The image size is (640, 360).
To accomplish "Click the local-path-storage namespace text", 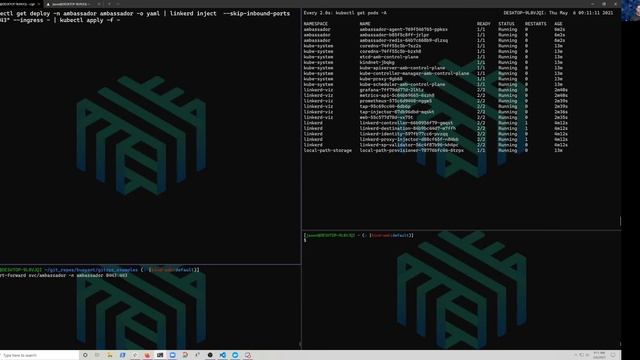I will click(x=327, y=150).
